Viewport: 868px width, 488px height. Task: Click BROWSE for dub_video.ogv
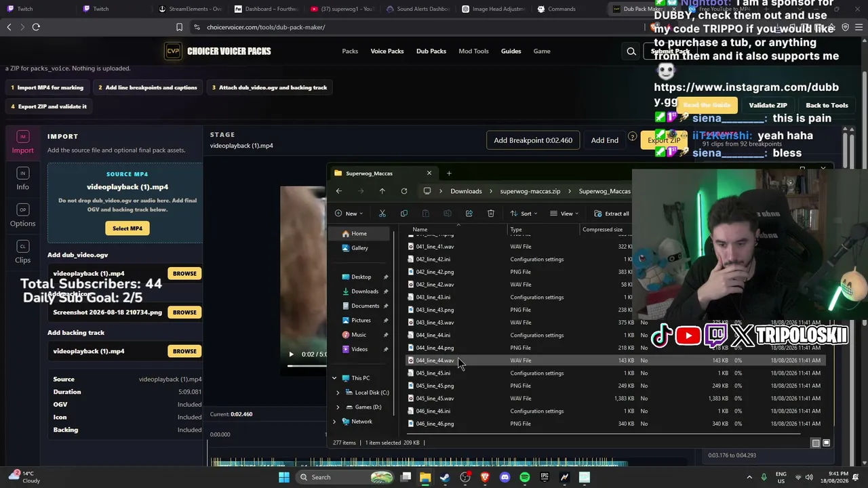184,274
